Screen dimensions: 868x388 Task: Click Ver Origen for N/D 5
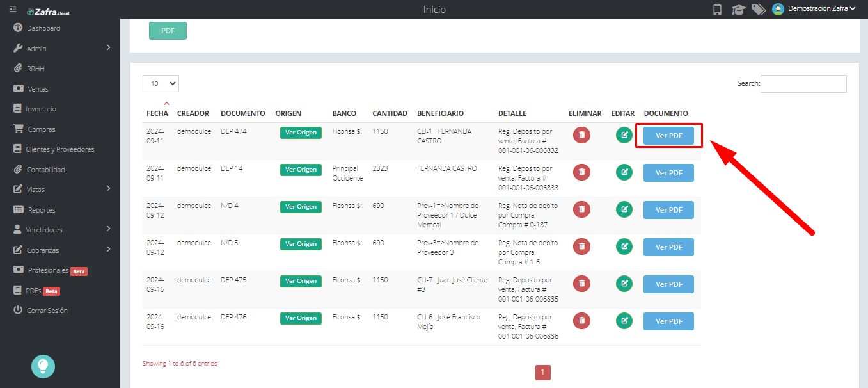point(301,244)
